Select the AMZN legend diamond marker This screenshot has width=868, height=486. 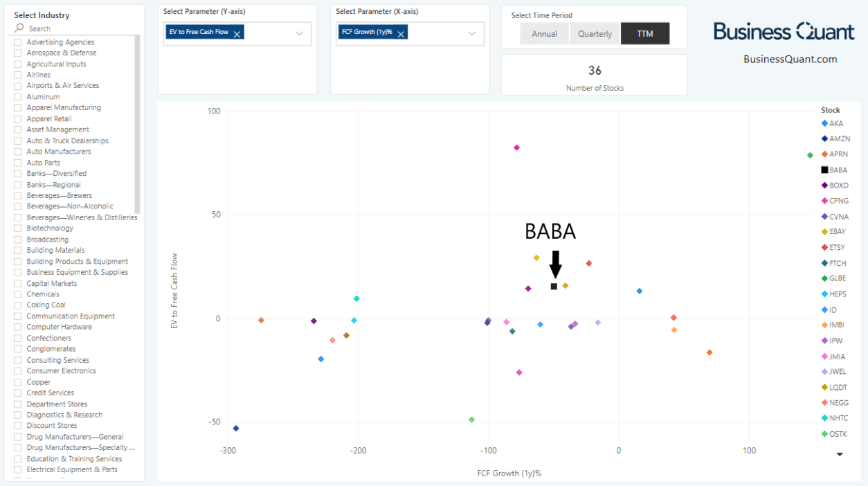[x=824, y=139]
